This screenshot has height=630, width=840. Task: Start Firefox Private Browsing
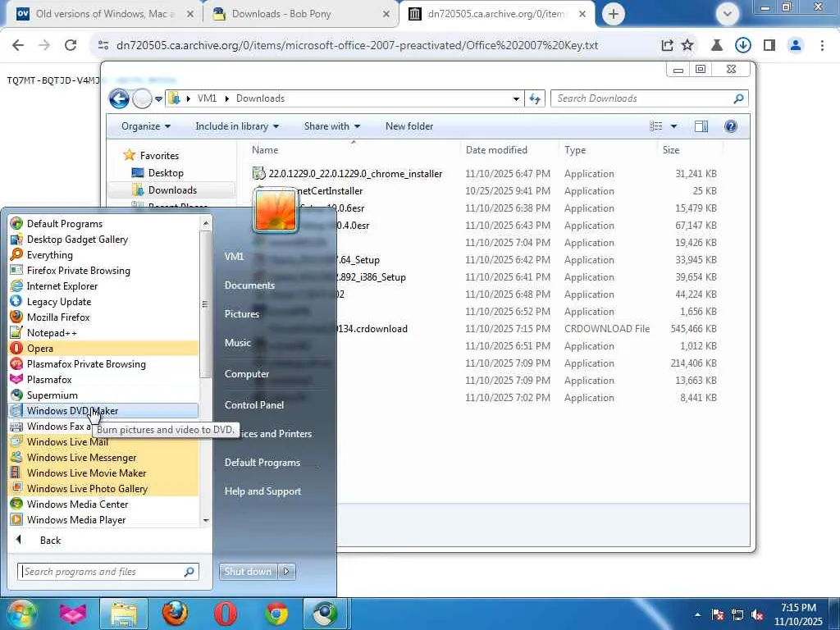click(78, 270)
